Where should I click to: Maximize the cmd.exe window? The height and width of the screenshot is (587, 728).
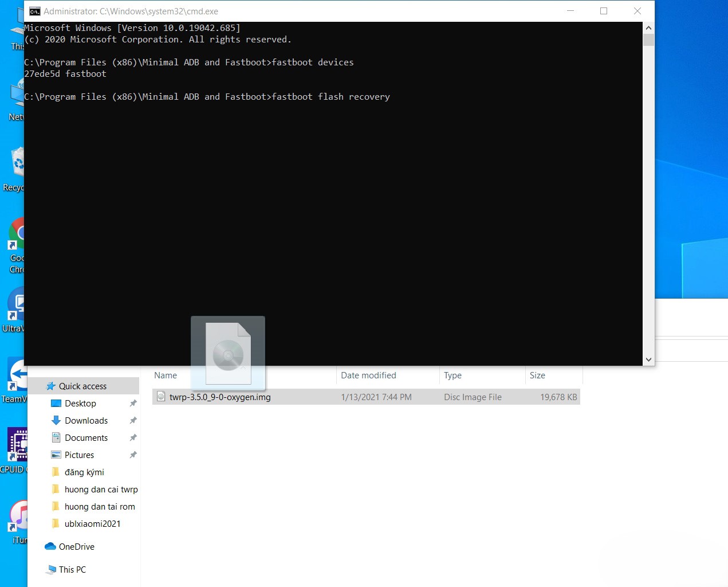(604, 11)
